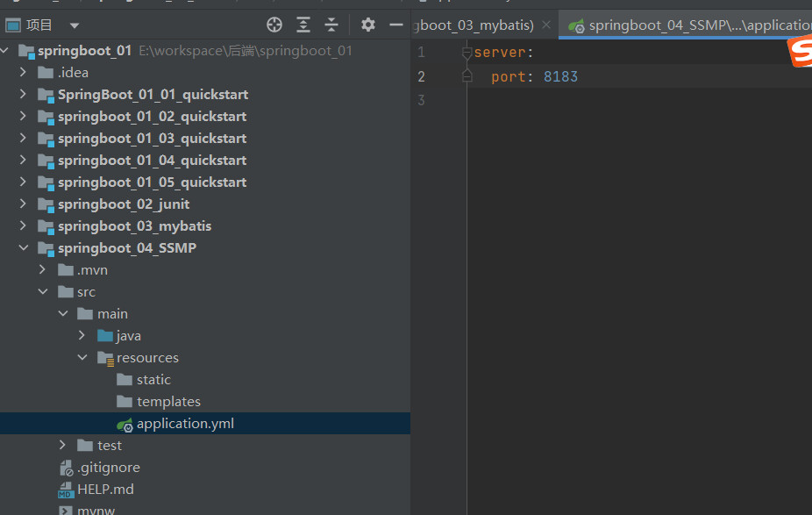Hide the project tool window
The image size is (812, 515).
pyautogui.click(x=396, y=25)
